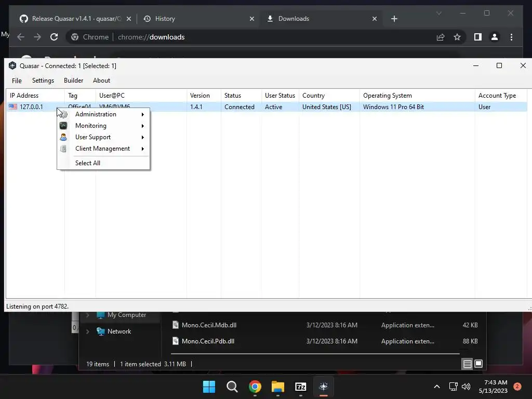
Task: Click the Listening on port 4782 status text
Action: tap(37, 307)
